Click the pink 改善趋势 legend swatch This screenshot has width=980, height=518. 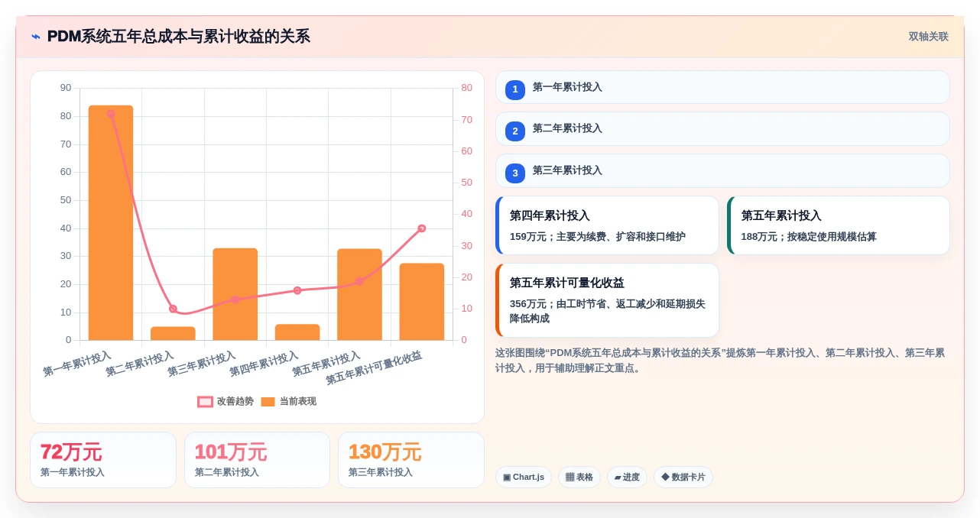tap(205, 402)
